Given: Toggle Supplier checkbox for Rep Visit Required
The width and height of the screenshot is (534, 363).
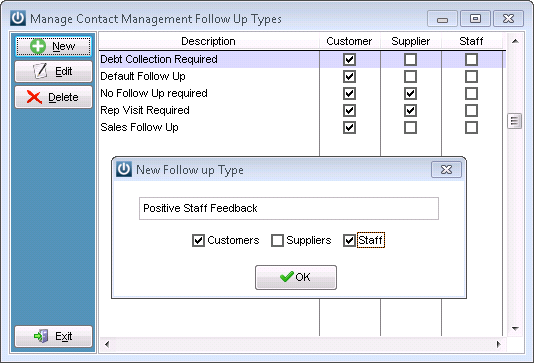Looking at the screenshot, I should [410, 111].
